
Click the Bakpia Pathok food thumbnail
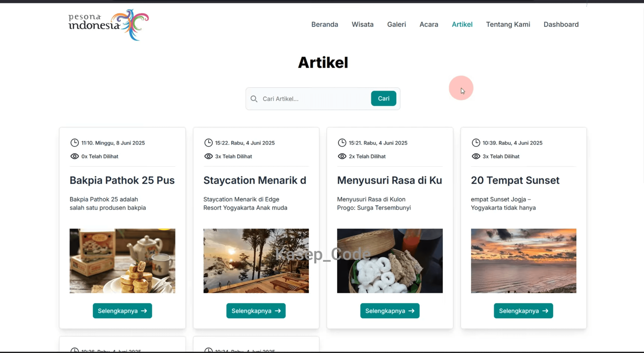coord(122,261)
